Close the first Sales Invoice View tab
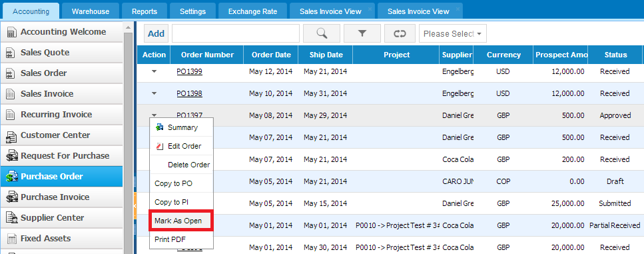The image size is (644, 254). [x=370, y=9]
